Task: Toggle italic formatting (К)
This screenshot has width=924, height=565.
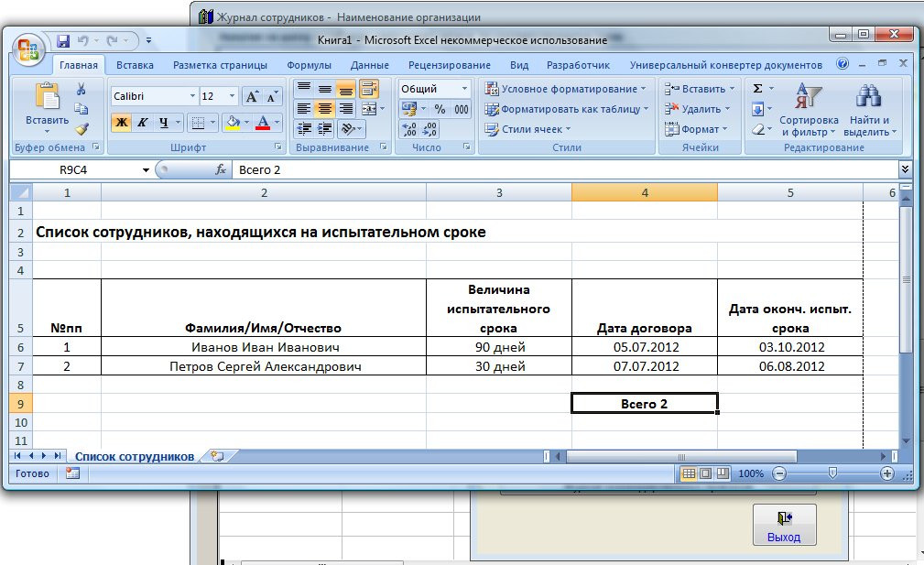Action: pyautogui.click(x=142, y=123)
